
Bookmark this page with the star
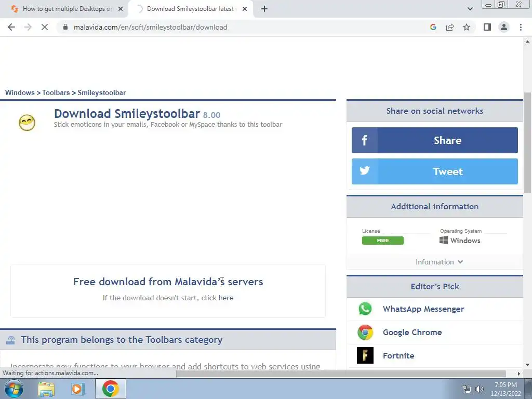467,27
